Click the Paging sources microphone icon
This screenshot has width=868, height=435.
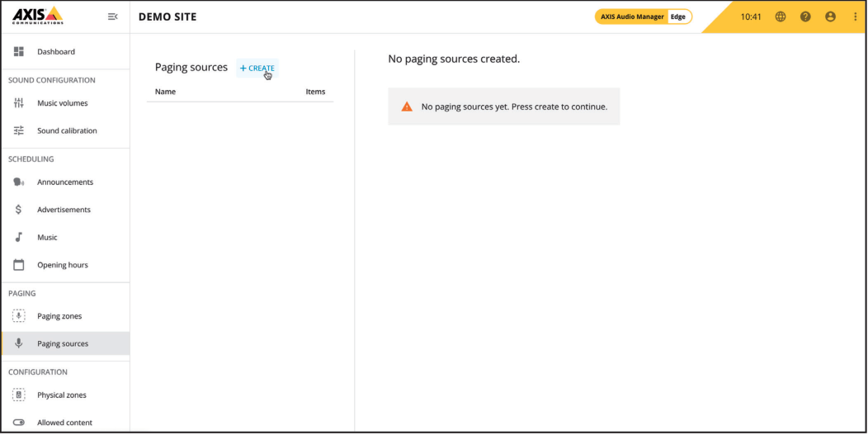(x=19, y=343)
